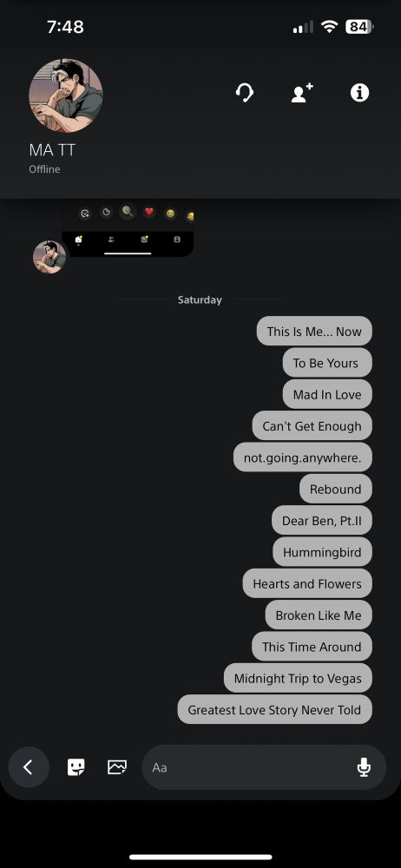Tap the "This Is Me... Now" message
Image resolution: width=401 pixels, height=868 pixels.
click(x=314, y=331)
